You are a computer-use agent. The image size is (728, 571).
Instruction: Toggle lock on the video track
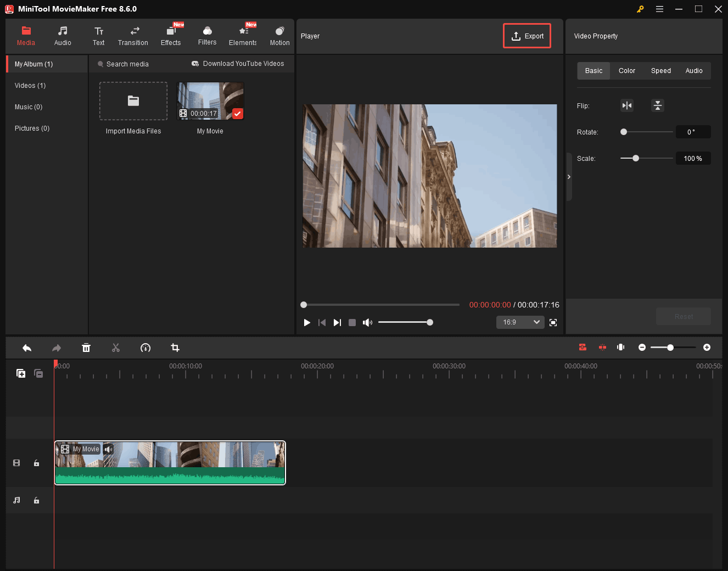(36, 463)
